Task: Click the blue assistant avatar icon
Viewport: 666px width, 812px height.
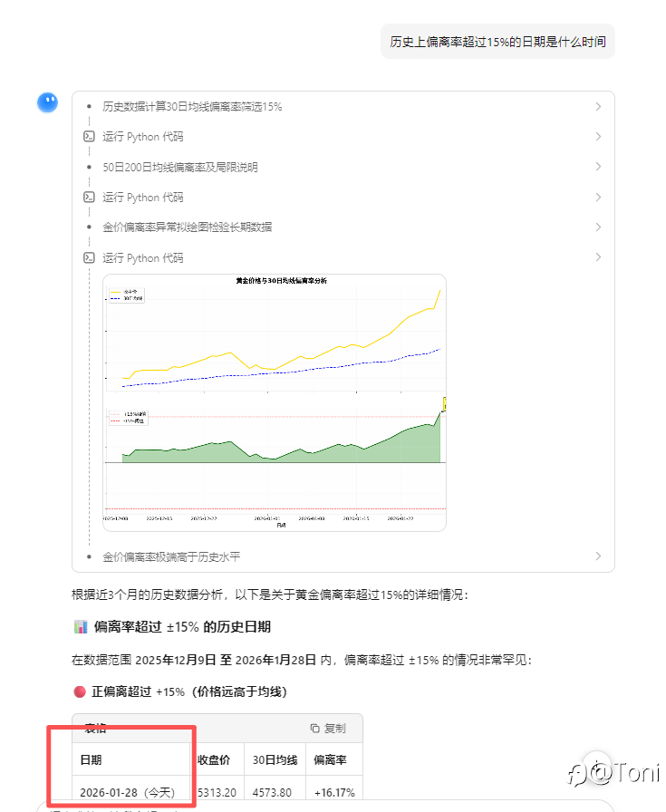Action: [x=48, y=102]
